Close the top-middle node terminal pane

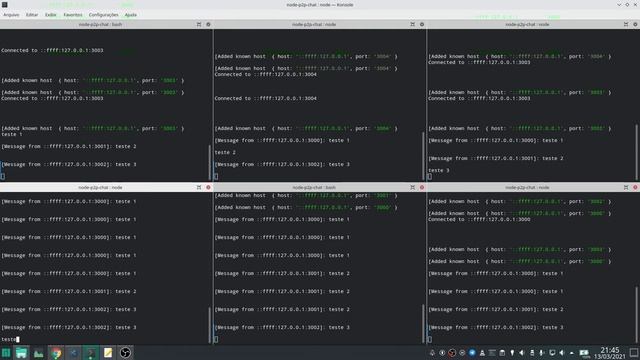[422, 24]
